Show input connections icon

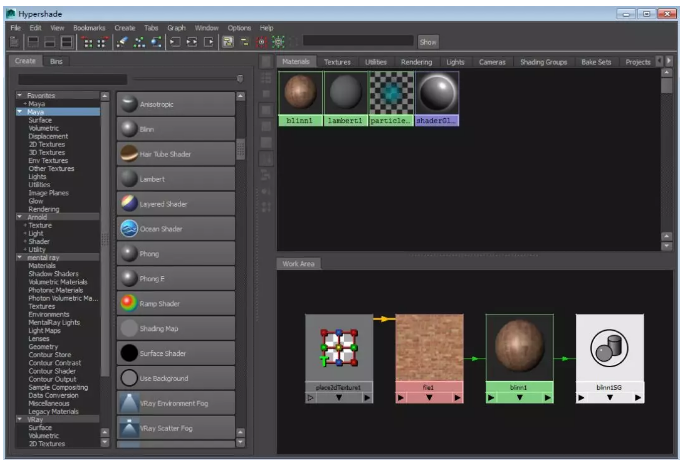175,42
